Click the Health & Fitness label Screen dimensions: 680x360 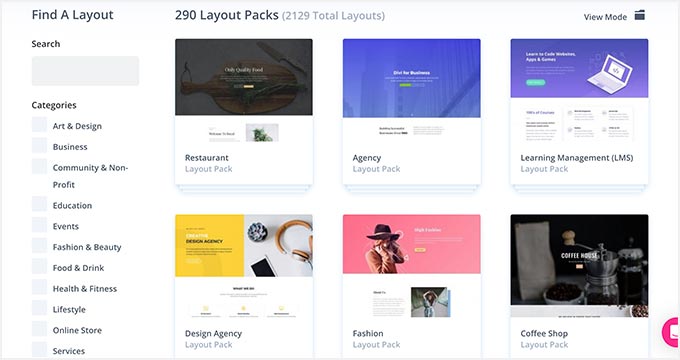(85, 289)
